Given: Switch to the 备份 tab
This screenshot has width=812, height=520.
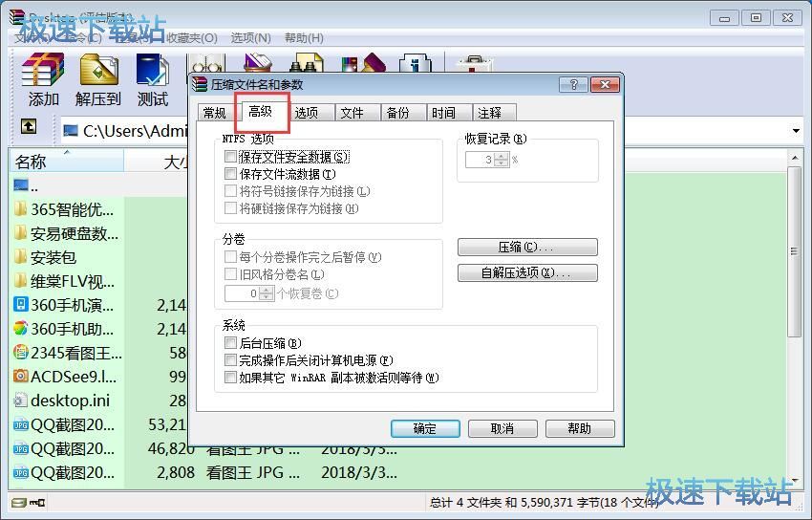Looking at the screenshot, I should click(x=397, y=113).
